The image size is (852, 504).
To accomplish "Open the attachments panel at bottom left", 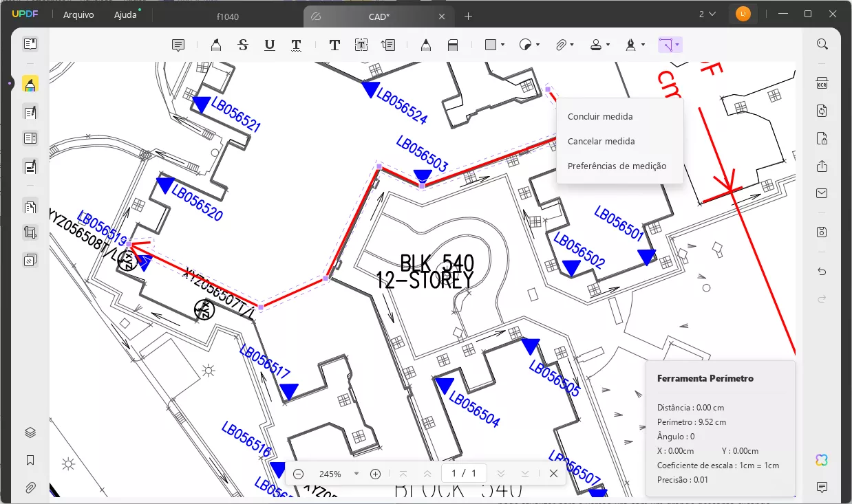I will click(x=30, y=487).
